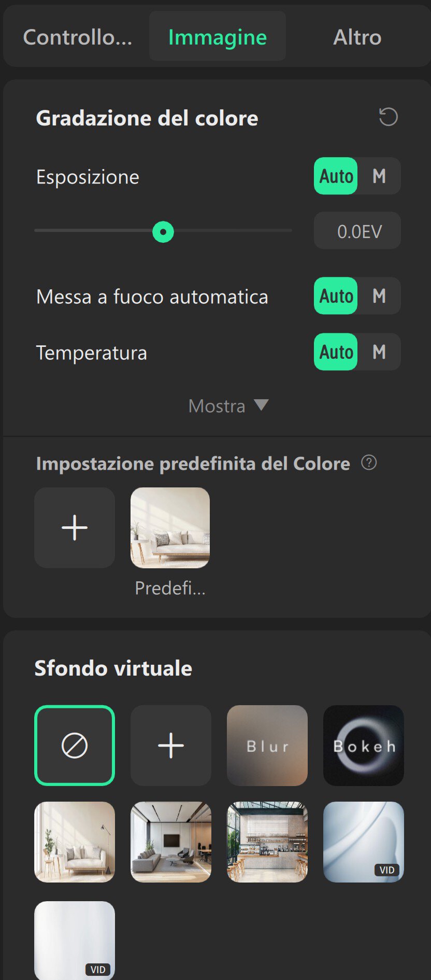The width and height of the screenshot is (431, 980).
Task: Click help icon beside Impostazione predefinita del Colore
Action: point(369,463)
